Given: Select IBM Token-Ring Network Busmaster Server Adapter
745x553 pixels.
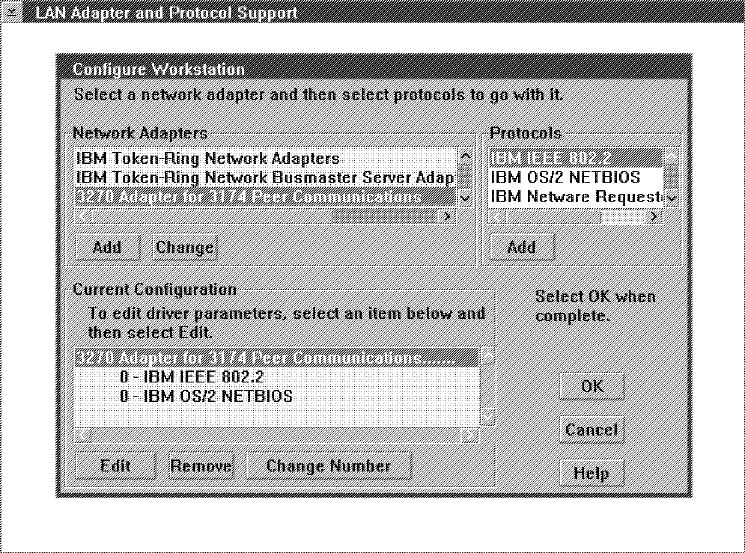Looking at the screenshot, I should [265, 177].
